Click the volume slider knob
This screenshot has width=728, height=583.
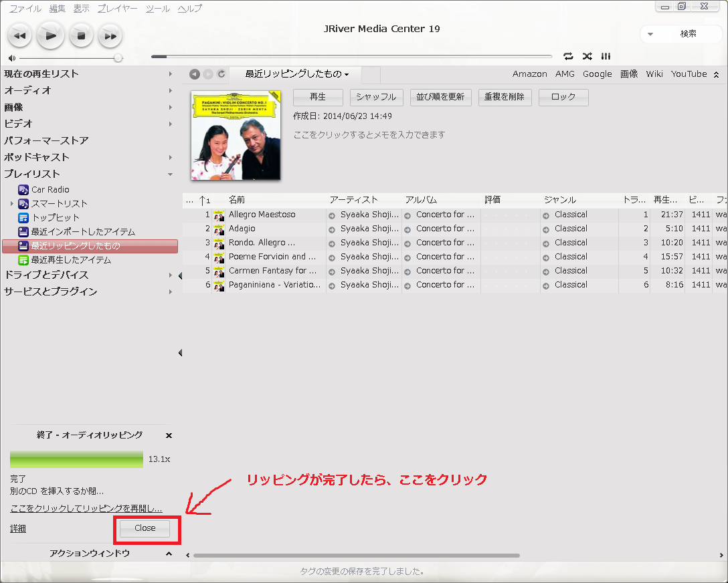118,58
